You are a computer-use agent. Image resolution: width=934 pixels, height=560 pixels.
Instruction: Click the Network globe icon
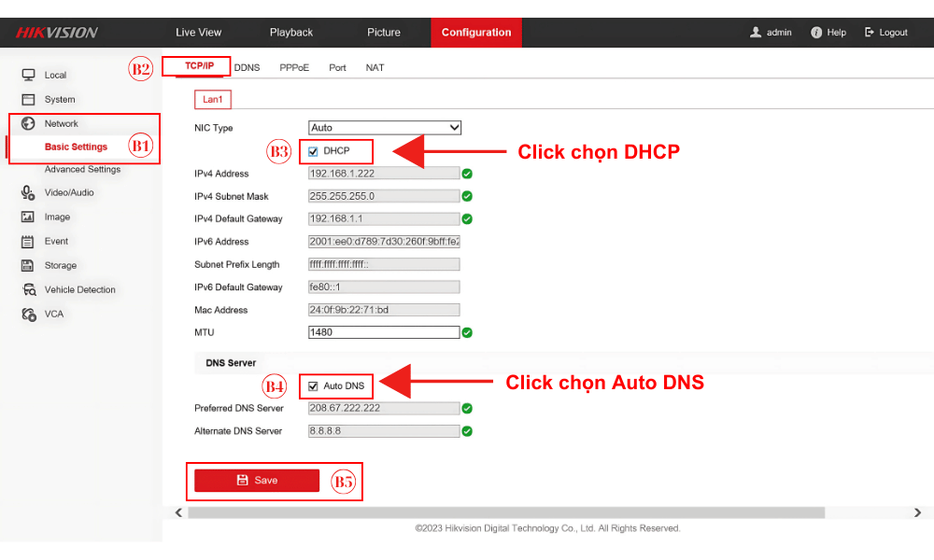(28, 123)
